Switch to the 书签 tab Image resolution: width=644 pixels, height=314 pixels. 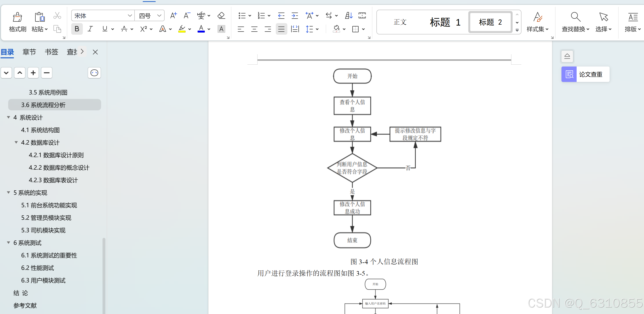[x=51, y=52]
